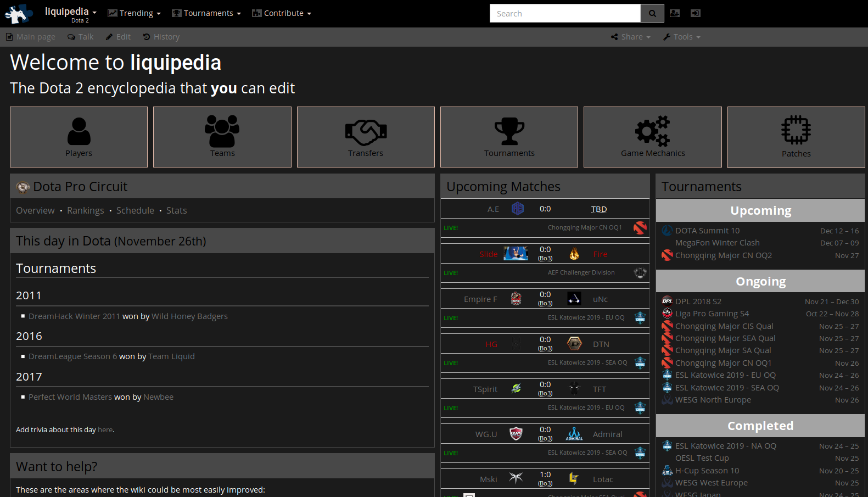Open Chongqing Major SEA Qual

[725, 338]
